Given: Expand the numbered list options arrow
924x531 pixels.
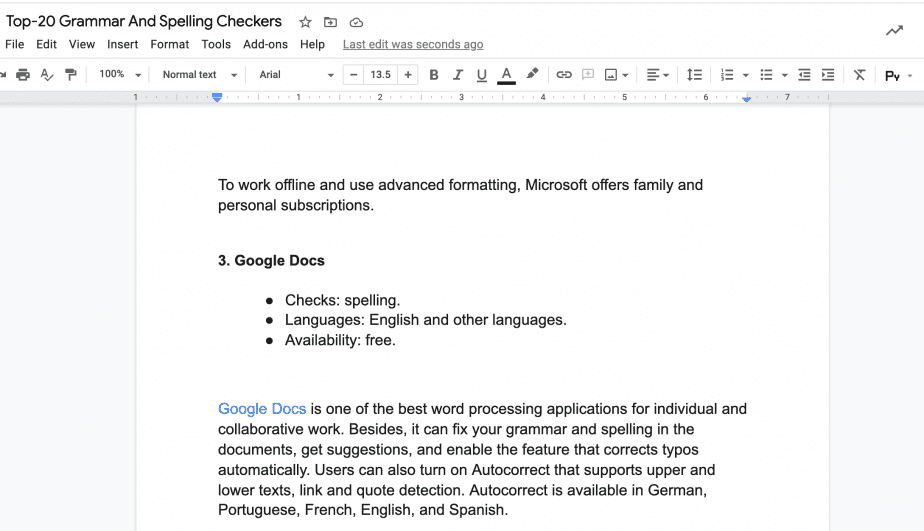Looking at the screenshot, I should pos(745,75).
